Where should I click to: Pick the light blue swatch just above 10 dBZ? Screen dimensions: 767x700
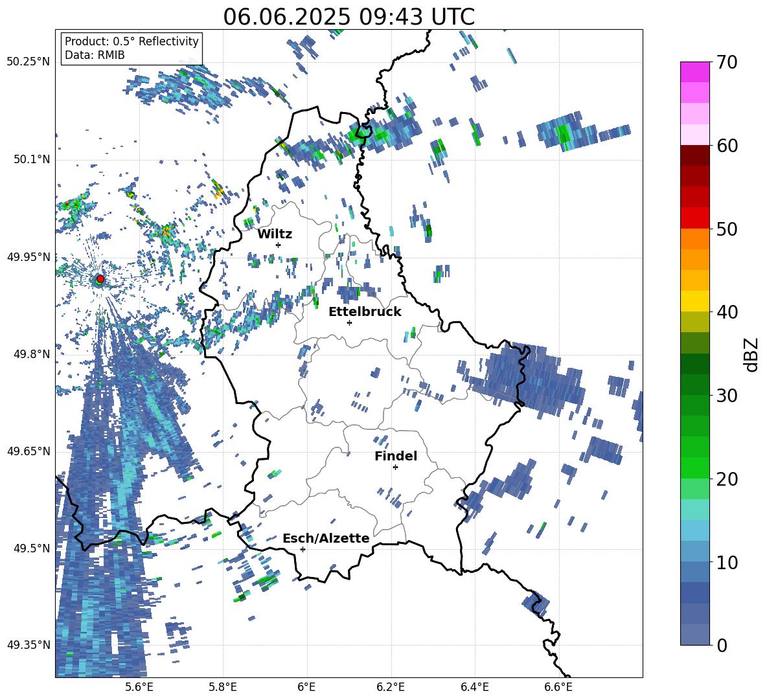pos(694,552)
